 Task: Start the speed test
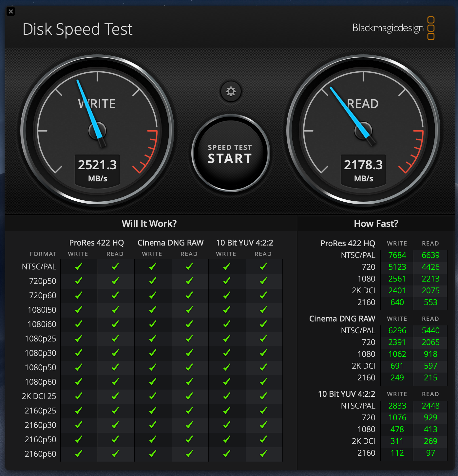[x=231, y=153]
